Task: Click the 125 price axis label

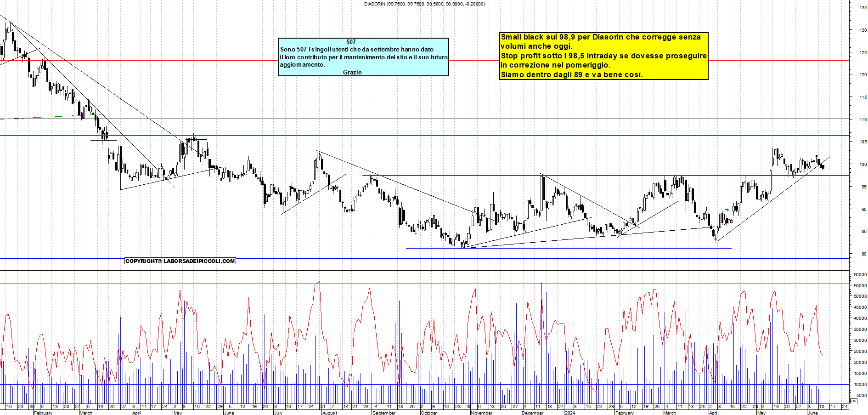Action: [863, 52]
